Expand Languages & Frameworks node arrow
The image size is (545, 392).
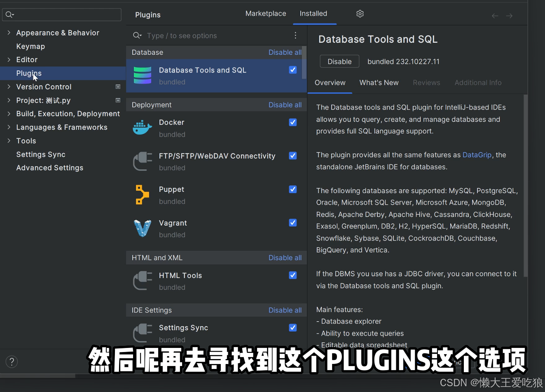9,127
